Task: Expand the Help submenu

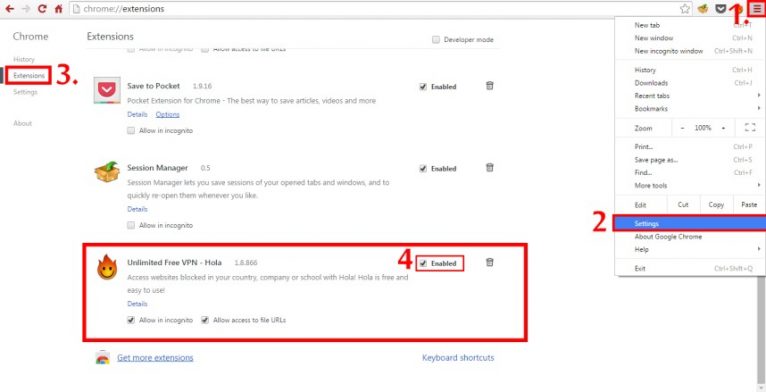Action: [690, 249]
